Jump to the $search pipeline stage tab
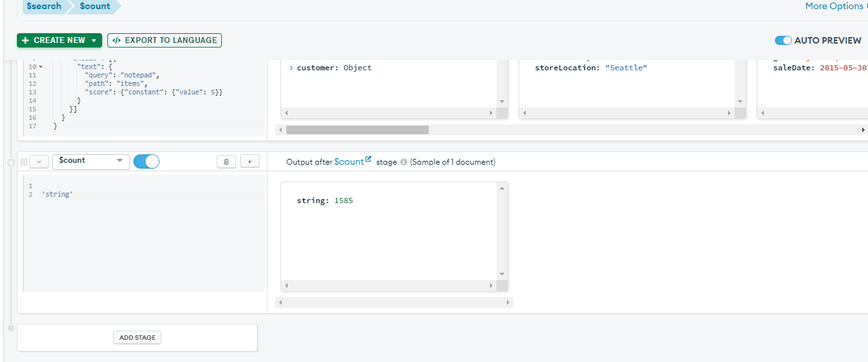The image size is (868, 362). pos(44,7)
